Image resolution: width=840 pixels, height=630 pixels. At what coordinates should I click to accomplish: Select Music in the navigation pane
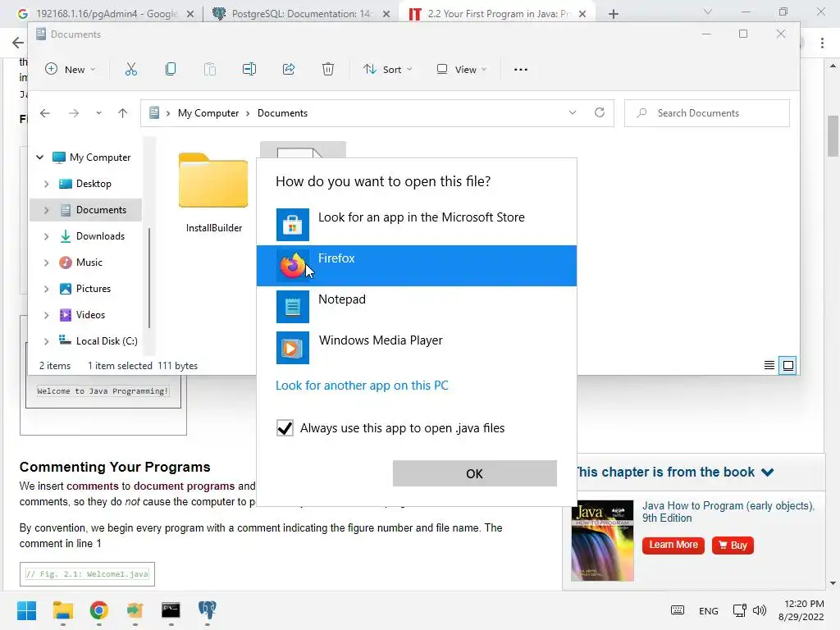tap(89, 262)
